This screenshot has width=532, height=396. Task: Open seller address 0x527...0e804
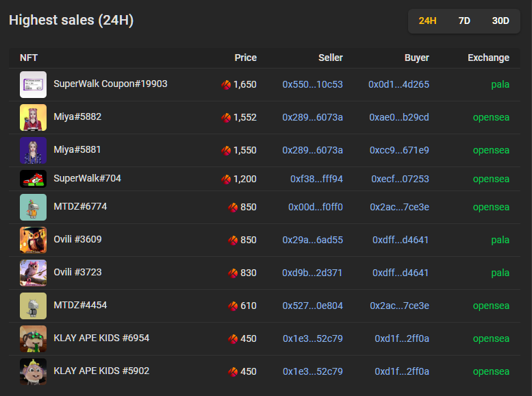(x=312, y=306)
